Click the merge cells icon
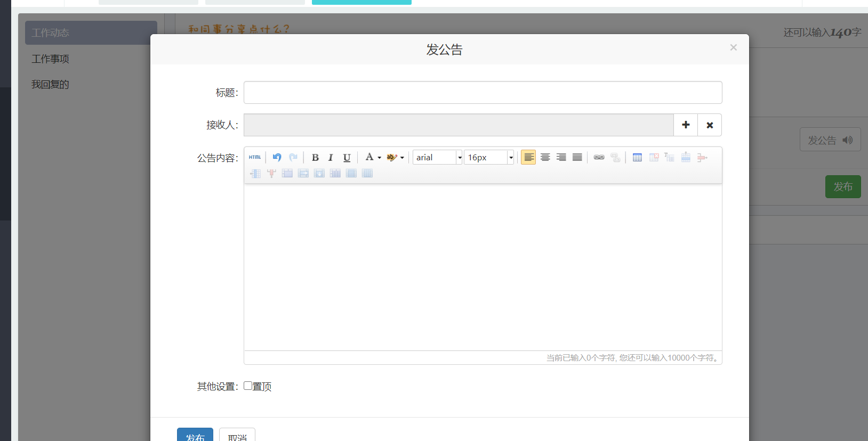 tap(287, 173)
